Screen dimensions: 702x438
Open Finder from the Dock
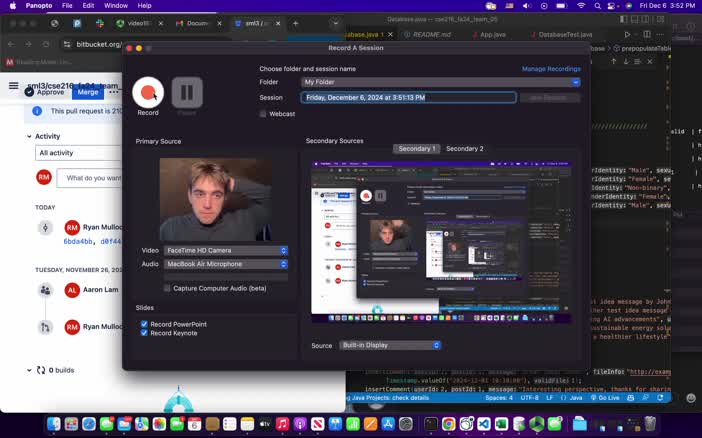click(55, 424)
